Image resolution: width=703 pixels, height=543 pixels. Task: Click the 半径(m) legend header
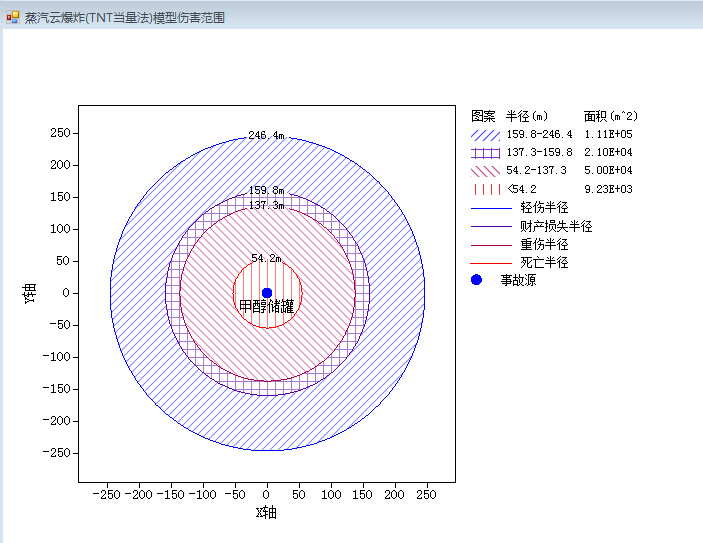point(527,116)
